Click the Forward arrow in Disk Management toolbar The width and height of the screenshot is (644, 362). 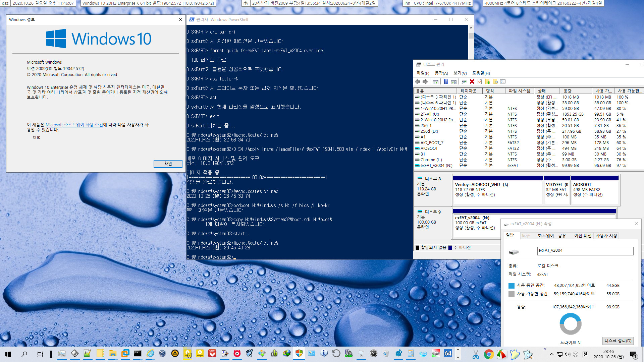click(x=425, y=81)
